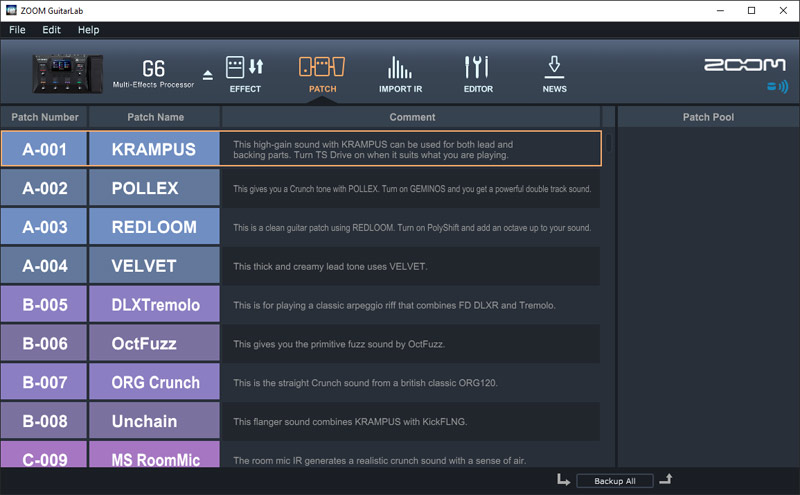Open the Help menu

point(88,30)
